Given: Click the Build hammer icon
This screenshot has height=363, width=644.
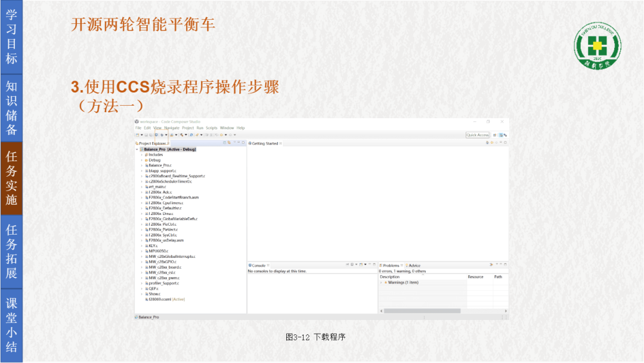Looking at the screenshot, I should pos(181,135).
